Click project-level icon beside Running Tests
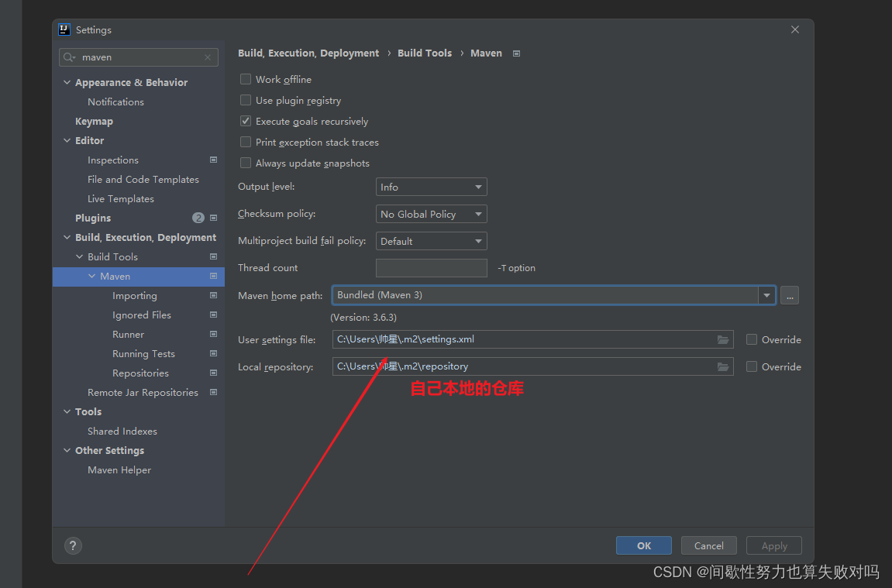Image resolution: width=892 pixels, height=588 pixels. (x=213, y=353)
